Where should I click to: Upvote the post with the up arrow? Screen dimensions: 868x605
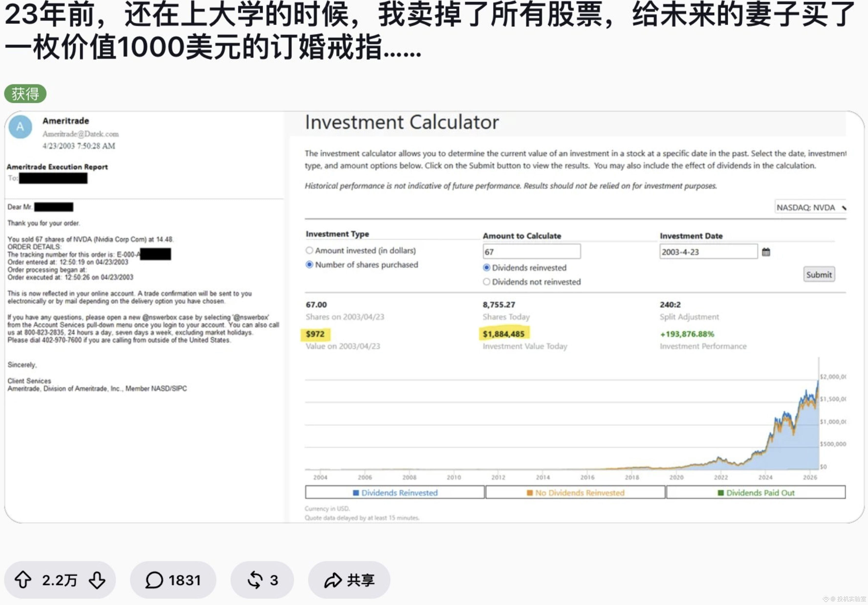point(23,580)
